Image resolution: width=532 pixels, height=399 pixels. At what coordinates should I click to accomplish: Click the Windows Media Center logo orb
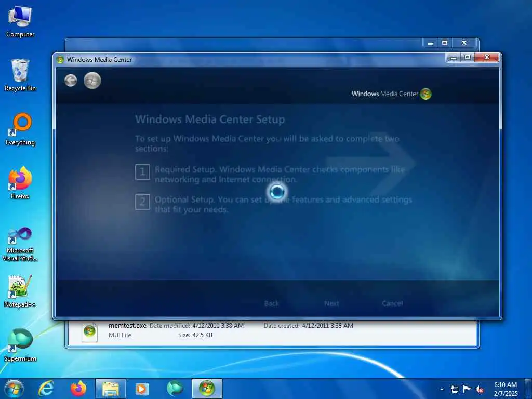click(425, 94)
